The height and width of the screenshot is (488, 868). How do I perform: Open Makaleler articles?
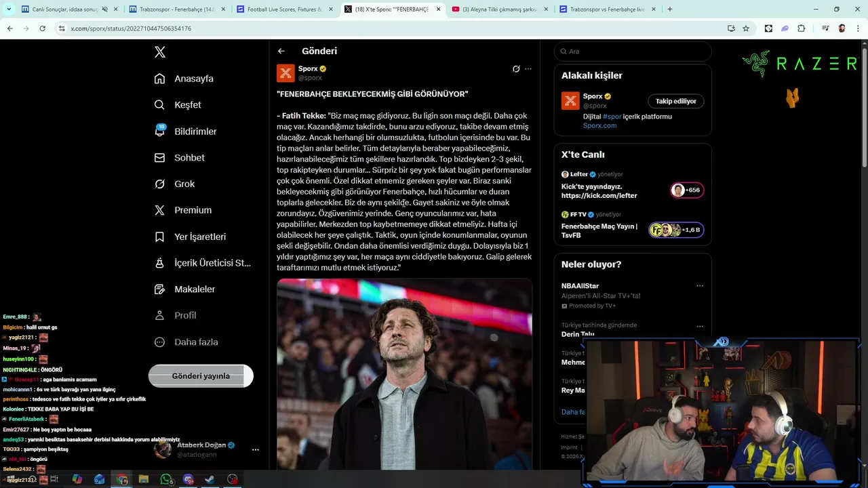[184, 289]
